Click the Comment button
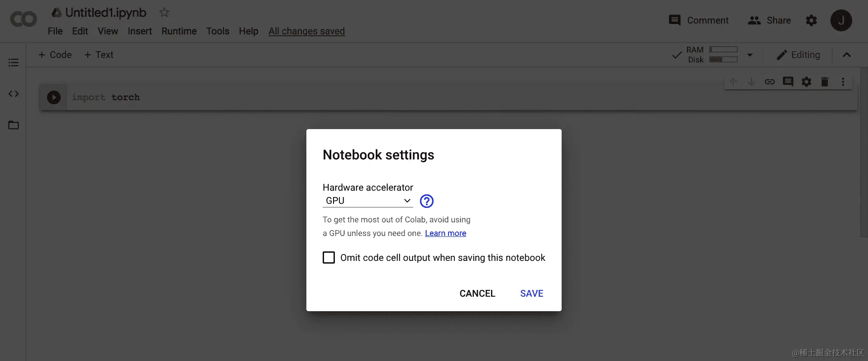Viewport: 868px width, 361px height. point(699,20)
